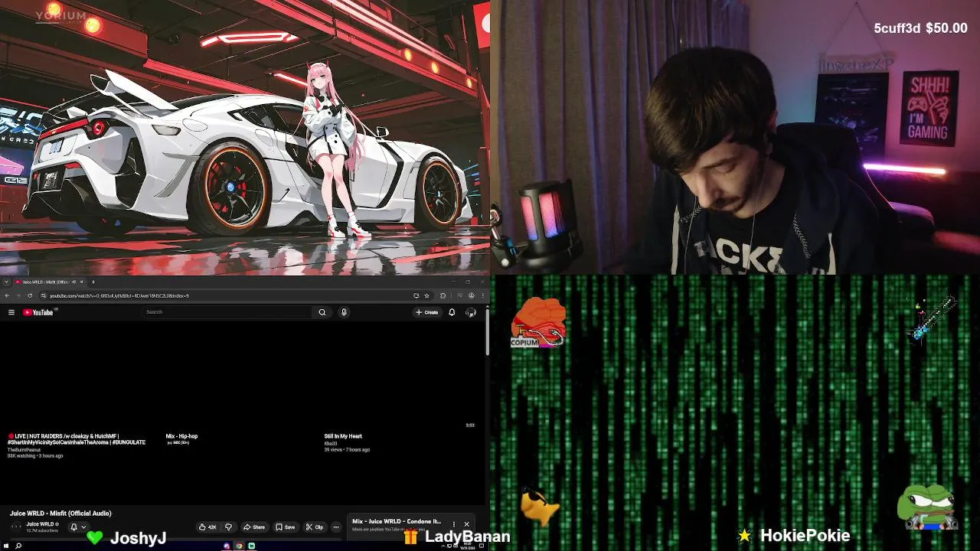The height and width of the screenshot is (551, 980).
Task: Focus the YouTube Search input field
Action: click(228, 312)
